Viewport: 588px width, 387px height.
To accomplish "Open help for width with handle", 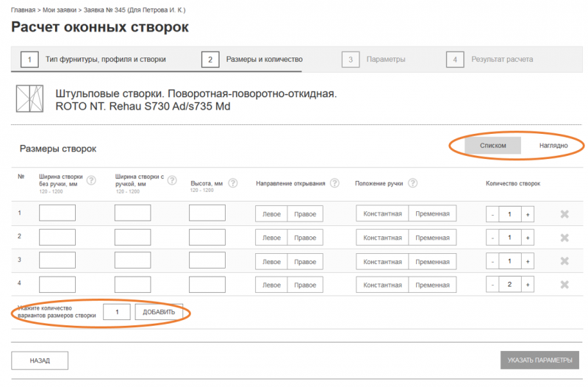I will (x=172, y=180).
